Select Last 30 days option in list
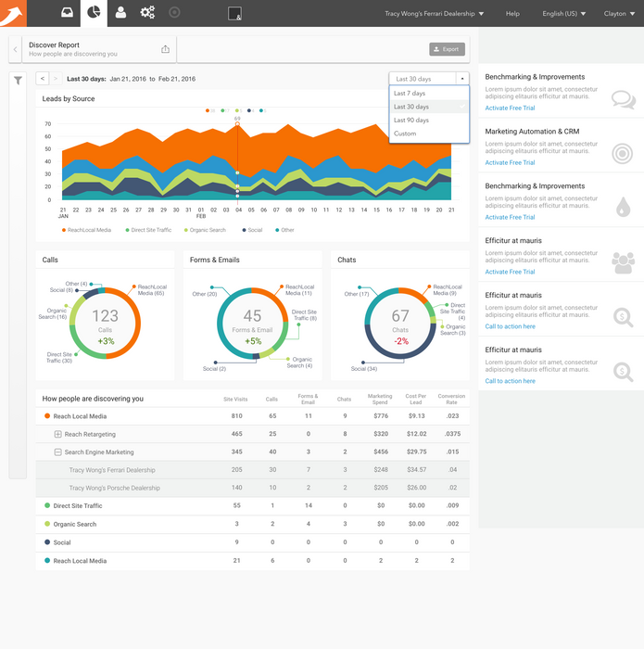Viewport: 644px width, 649px height. (429, 107)
